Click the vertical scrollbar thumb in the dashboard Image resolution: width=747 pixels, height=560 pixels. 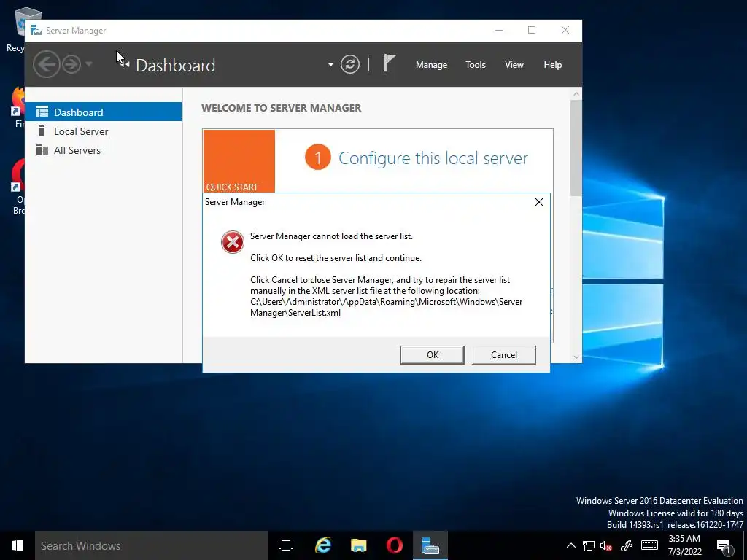[x=576, y=147]
